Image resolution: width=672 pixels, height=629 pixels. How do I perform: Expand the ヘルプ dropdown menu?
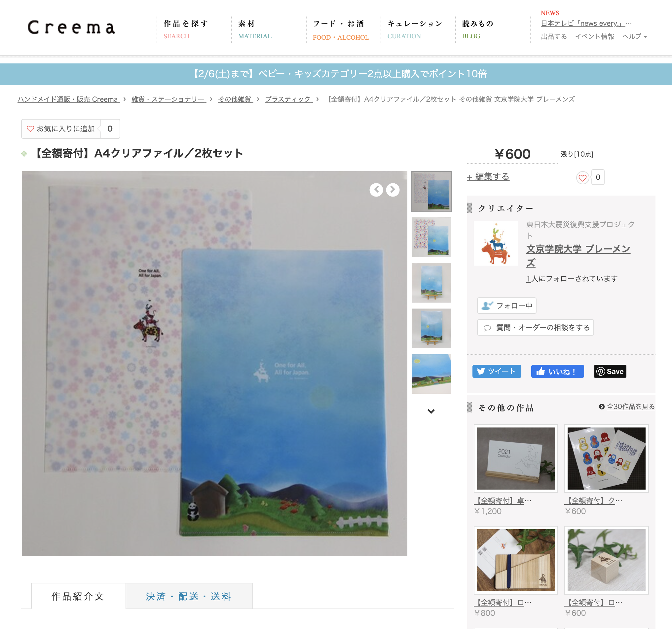[x=634, y=36]
